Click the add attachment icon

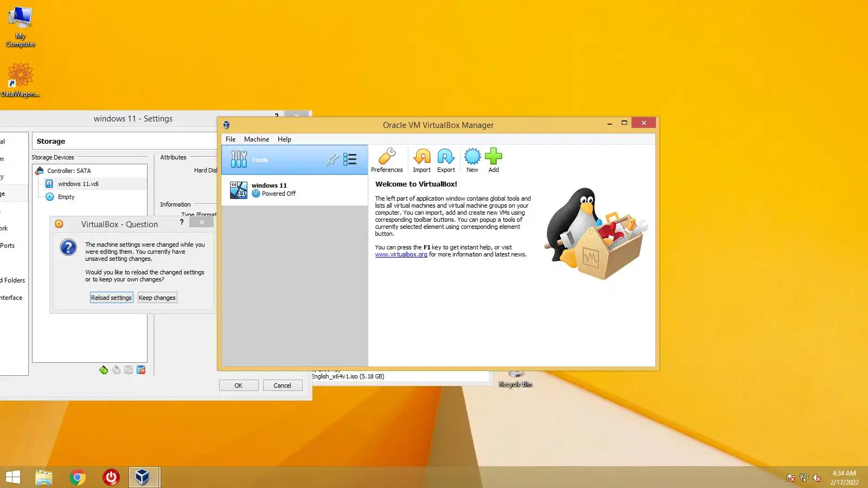129,370
